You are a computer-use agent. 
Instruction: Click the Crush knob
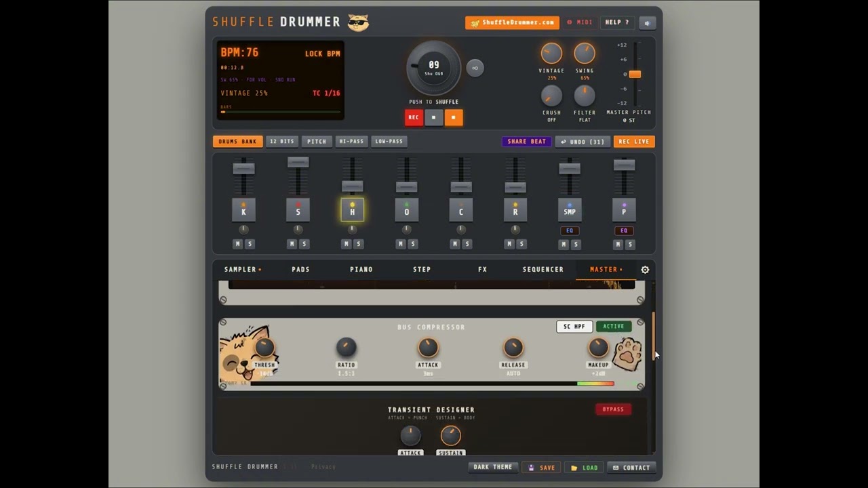click(551, 96)
